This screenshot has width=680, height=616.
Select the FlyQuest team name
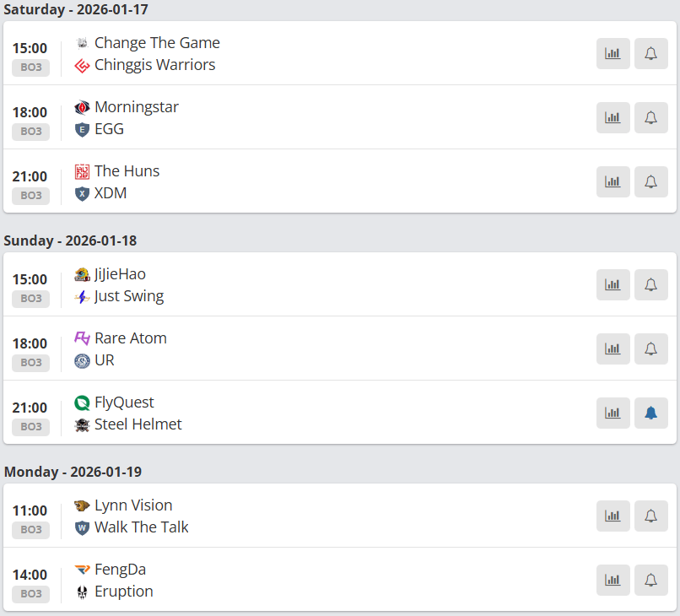124,403
